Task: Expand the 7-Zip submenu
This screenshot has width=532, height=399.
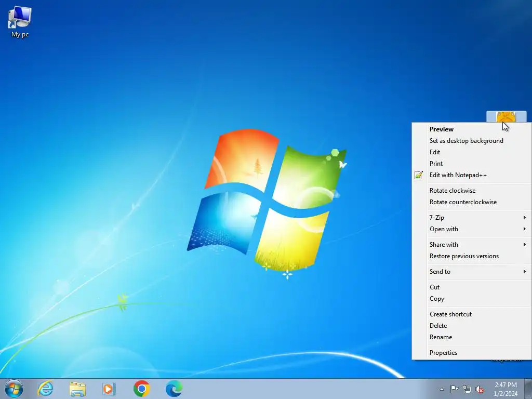Action: tap(472, 218)
